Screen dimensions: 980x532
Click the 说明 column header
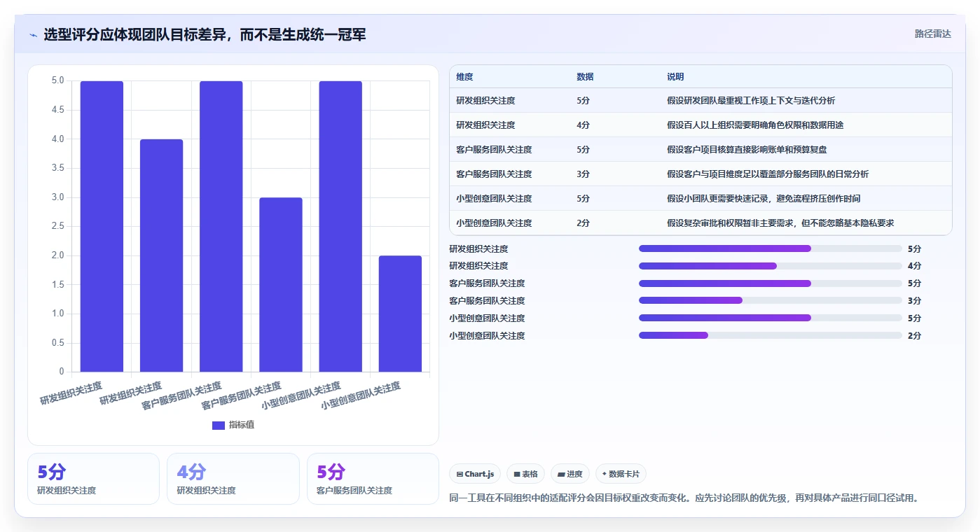(675, 77)
